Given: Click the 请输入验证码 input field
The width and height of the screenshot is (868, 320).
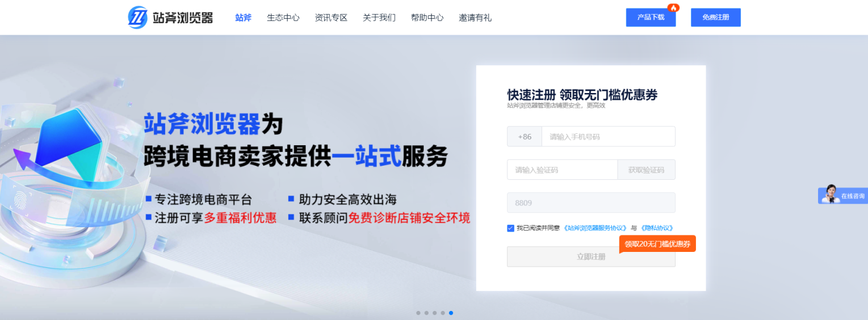Looking at the screenshot, I should (562, 170).
